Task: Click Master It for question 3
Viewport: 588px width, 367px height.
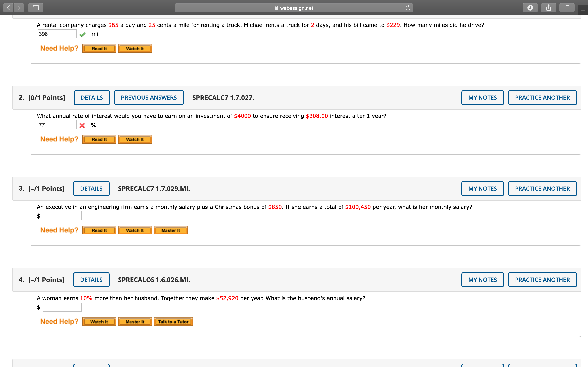Action: [x=170, y=230]
